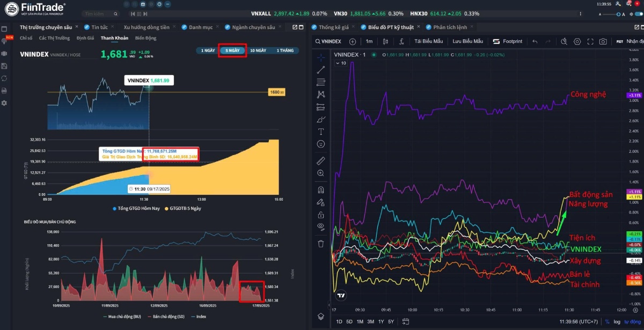Image resolution: width=644 pixels, height=330 pixels.
Task: Click the Lưu Biểu Mẫu button
Action: tap(467, 41)
